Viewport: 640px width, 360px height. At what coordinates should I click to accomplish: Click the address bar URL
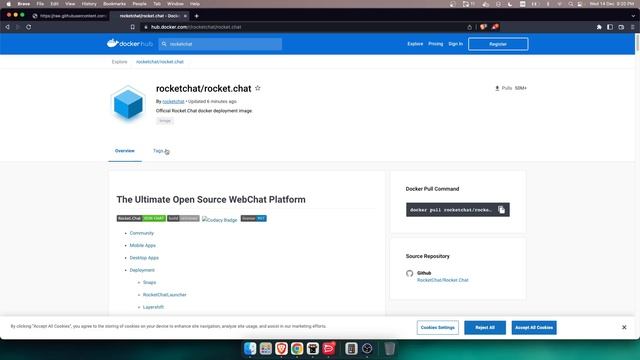pos(196,27)
